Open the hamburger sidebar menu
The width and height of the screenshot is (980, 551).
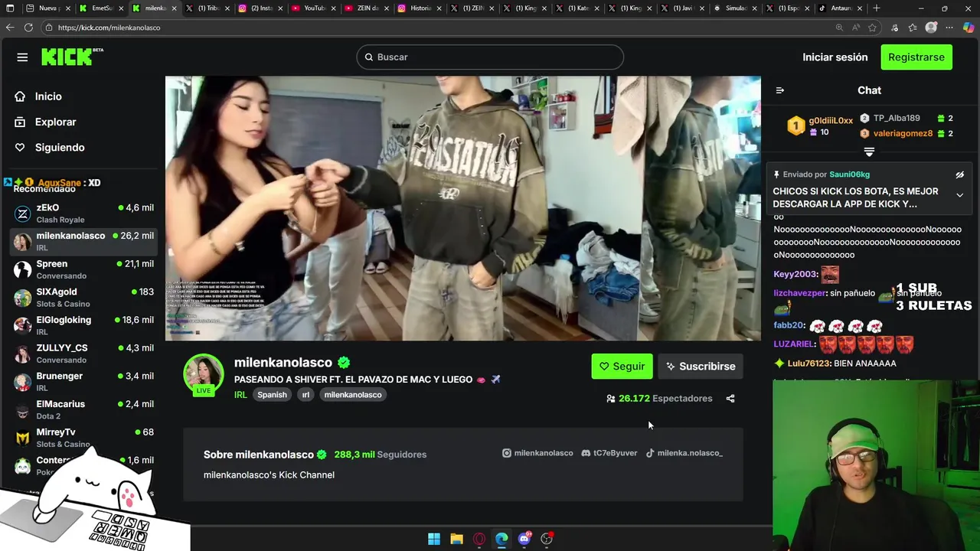pyautogui.click(x=22, y=57)
